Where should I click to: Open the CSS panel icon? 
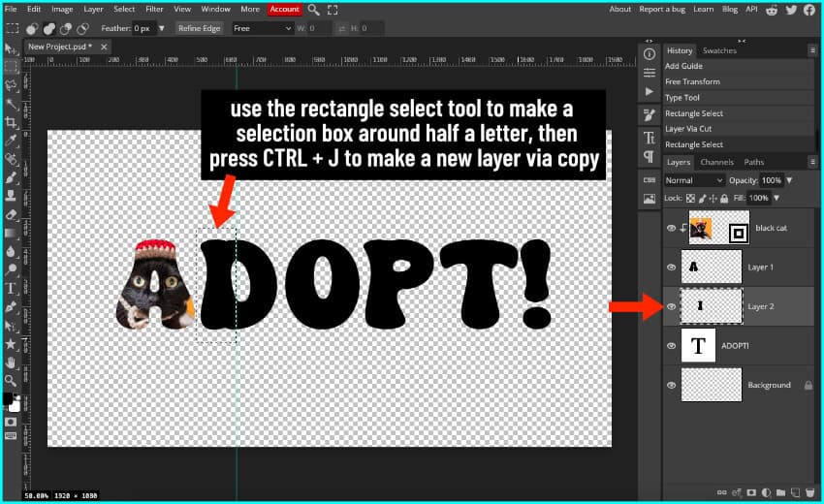click(x=650, y=180)
